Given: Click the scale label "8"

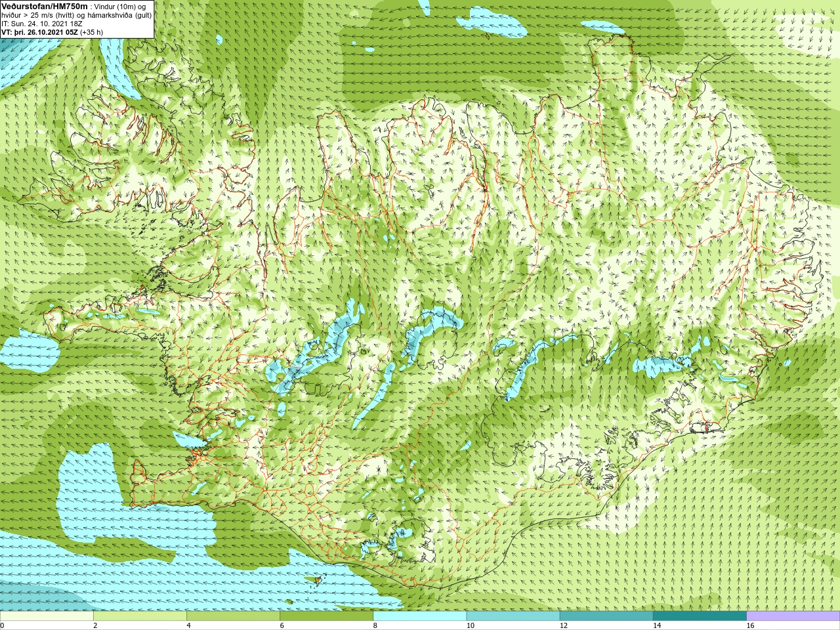Looking at the screenshot, I should (375, 625).
